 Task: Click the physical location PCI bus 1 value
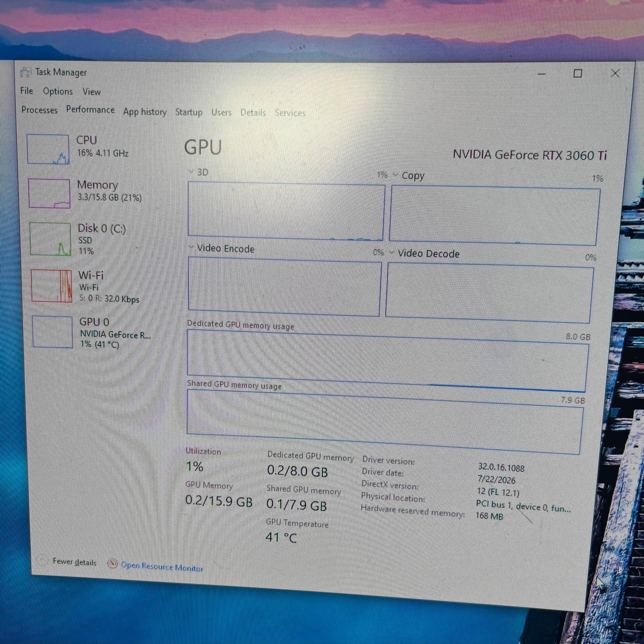pyautogui.click(x=523, y=506)
